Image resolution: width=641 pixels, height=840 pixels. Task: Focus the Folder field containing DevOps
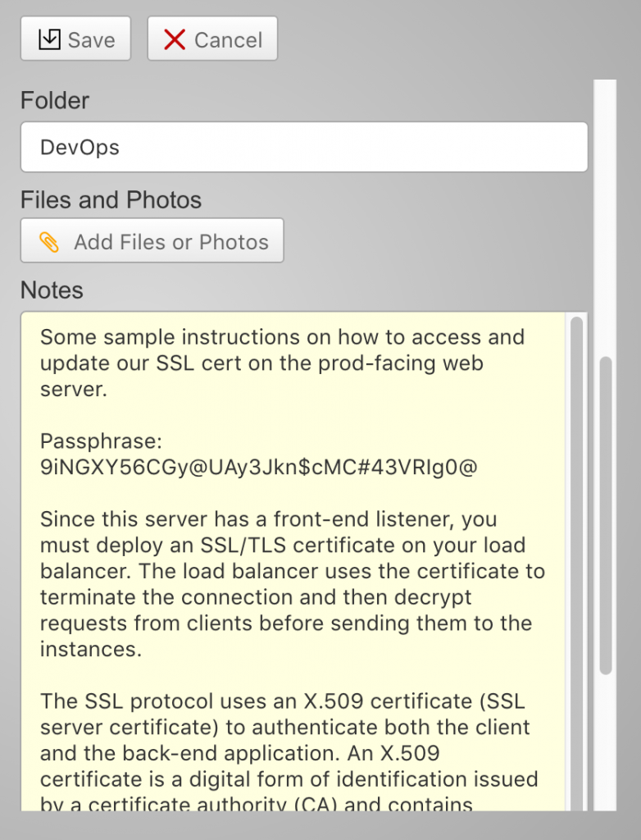click(303, 148)
